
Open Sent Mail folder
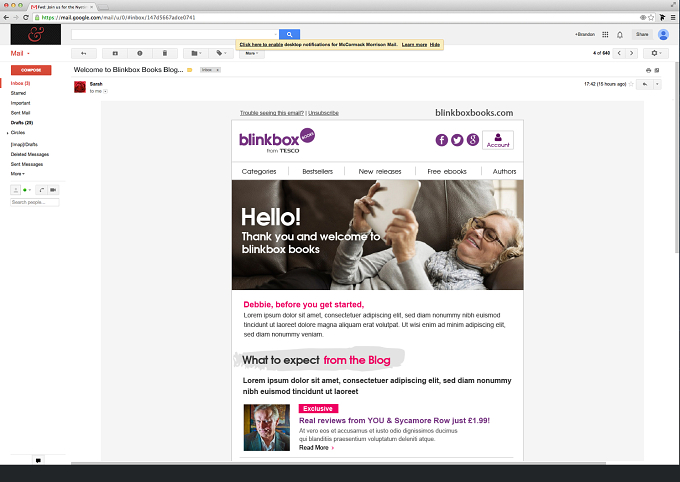(x=20, y=113)
